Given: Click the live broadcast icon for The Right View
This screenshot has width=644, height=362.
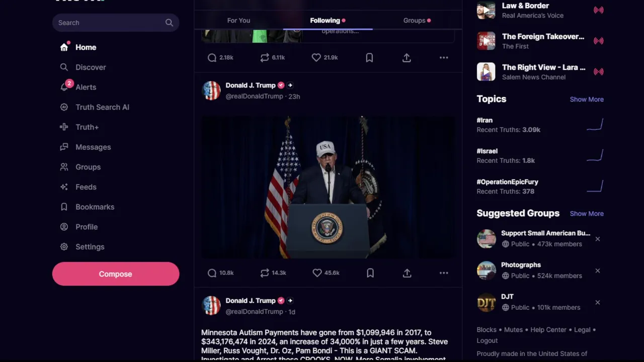Looking at the screenshot, I should 598,71.
